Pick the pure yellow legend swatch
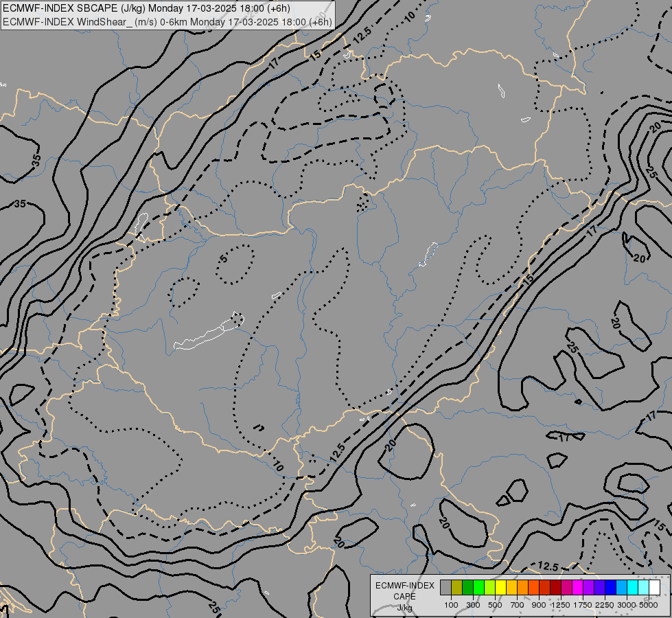The height and width of the screenshot is (618, 672). click(x=500, y=588)
